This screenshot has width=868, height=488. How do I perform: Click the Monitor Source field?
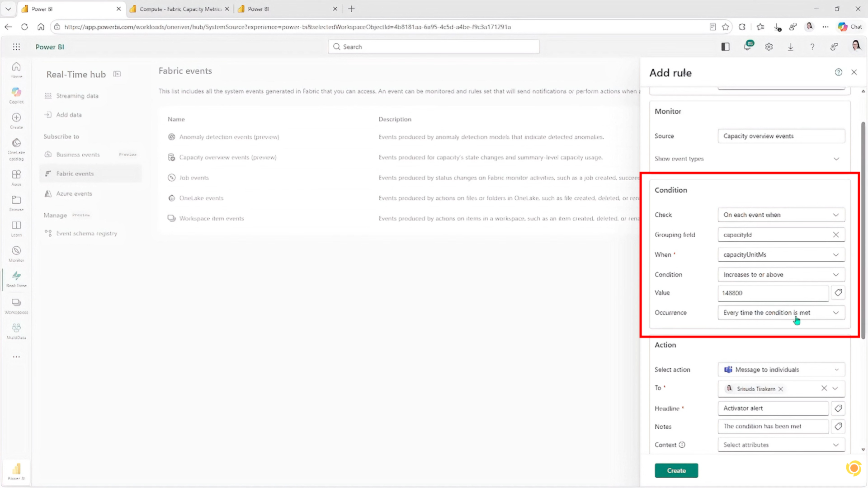coord(781,136)
